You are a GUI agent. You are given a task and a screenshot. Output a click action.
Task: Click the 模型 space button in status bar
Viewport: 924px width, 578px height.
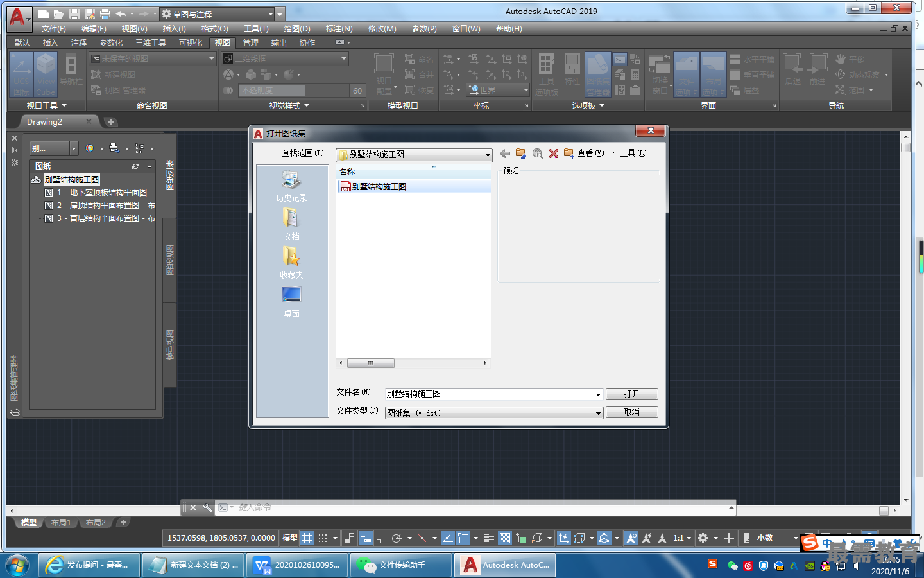pyautogui.click(x=289, y=538)
